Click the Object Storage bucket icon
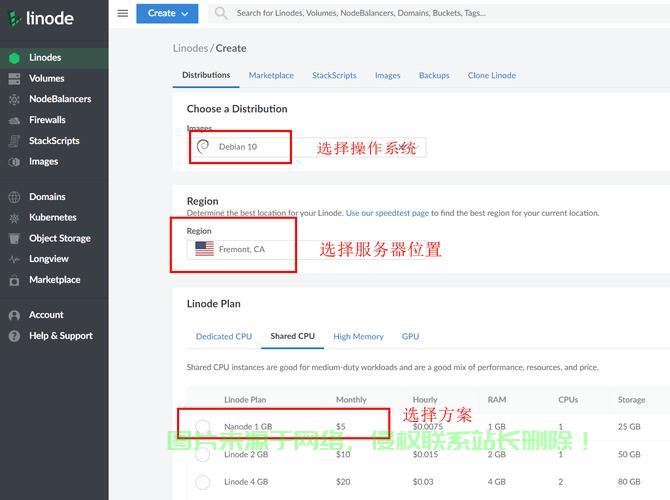This screenshot has width=670, height=500. point(14,238)
